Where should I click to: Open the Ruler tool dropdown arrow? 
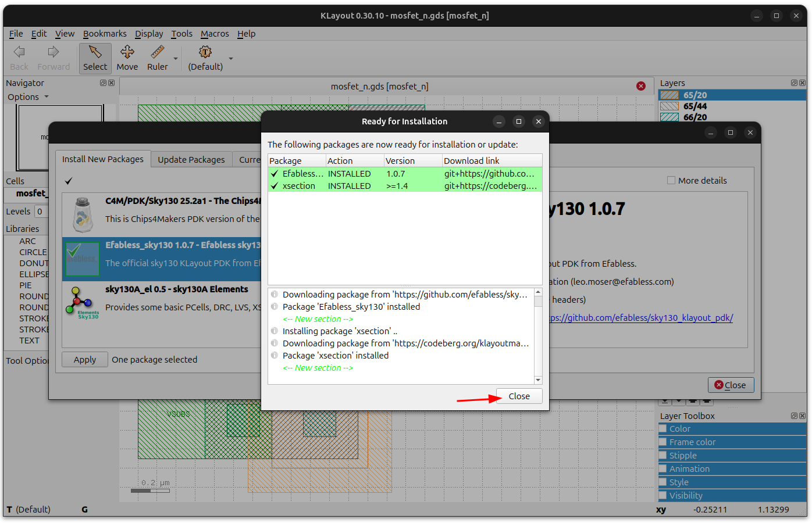176,59
